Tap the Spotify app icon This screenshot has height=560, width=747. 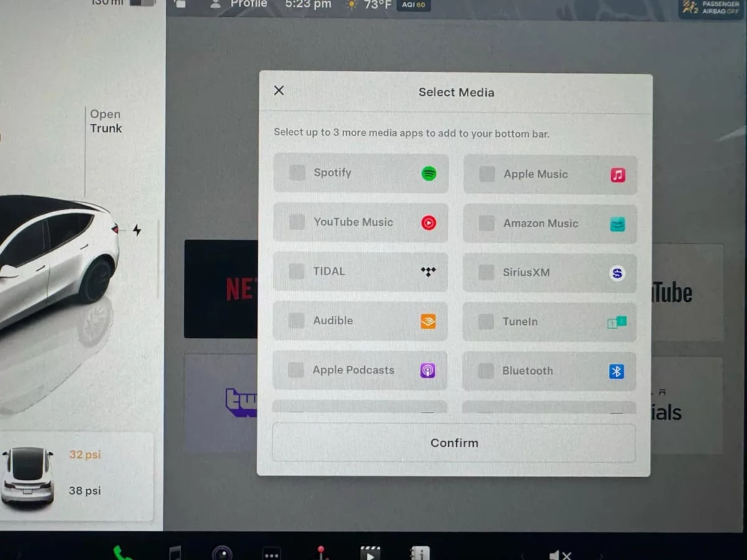(x=429, y=174)
